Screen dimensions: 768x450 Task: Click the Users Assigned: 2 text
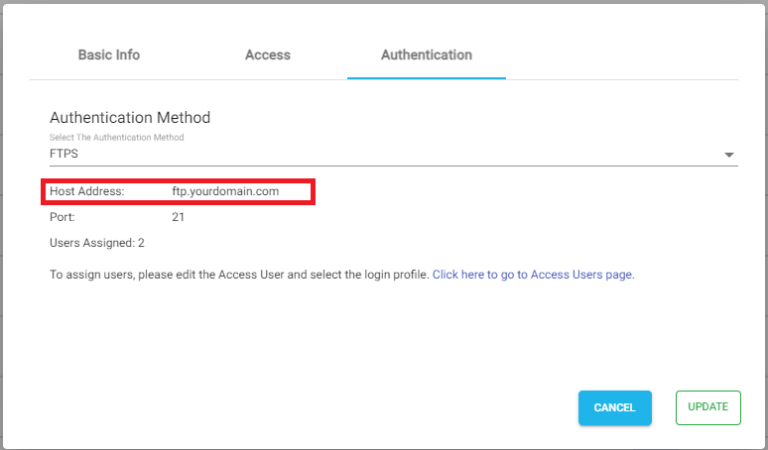point(97,243)
